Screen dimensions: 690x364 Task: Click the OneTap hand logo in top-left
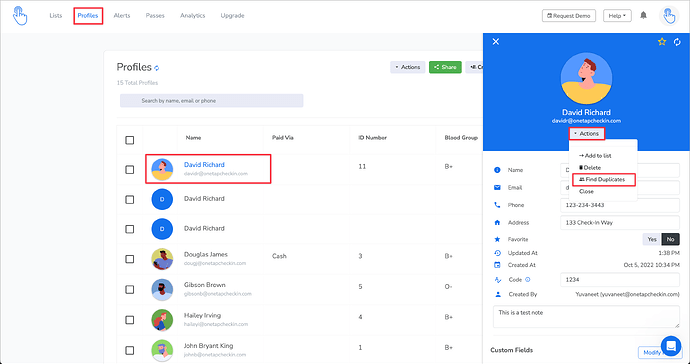point(20,15)
